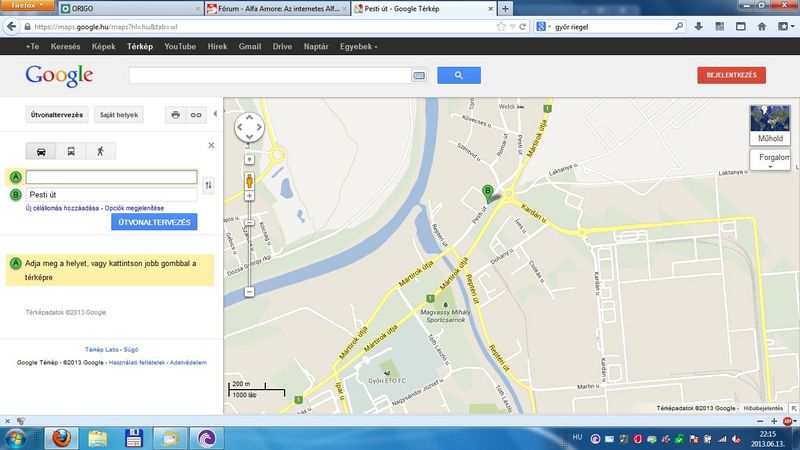Bookmark page with star icon
This screenshot has height=450, width=800.
[x=501, y=27]
